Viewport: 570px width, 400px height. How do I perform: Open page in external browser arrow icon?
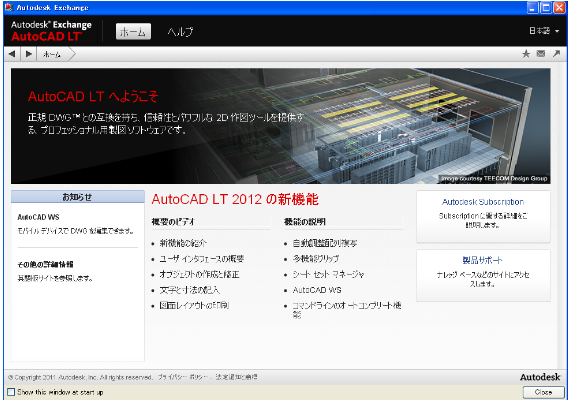[556, 54]
